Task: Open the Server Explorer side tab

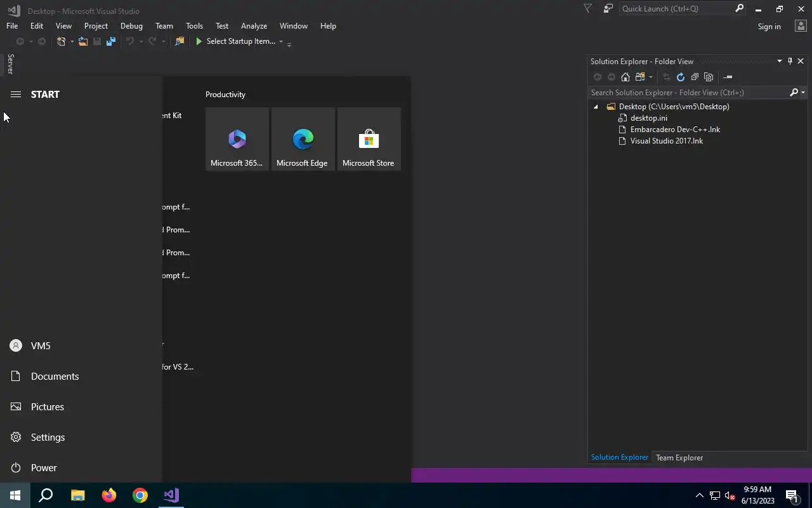Action: (x=10, y=64)
